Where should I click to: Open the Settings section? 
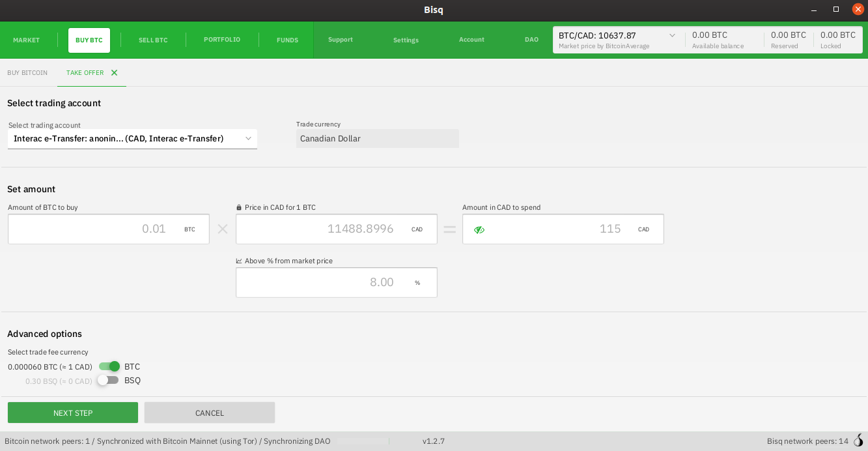tap(406, 40)
